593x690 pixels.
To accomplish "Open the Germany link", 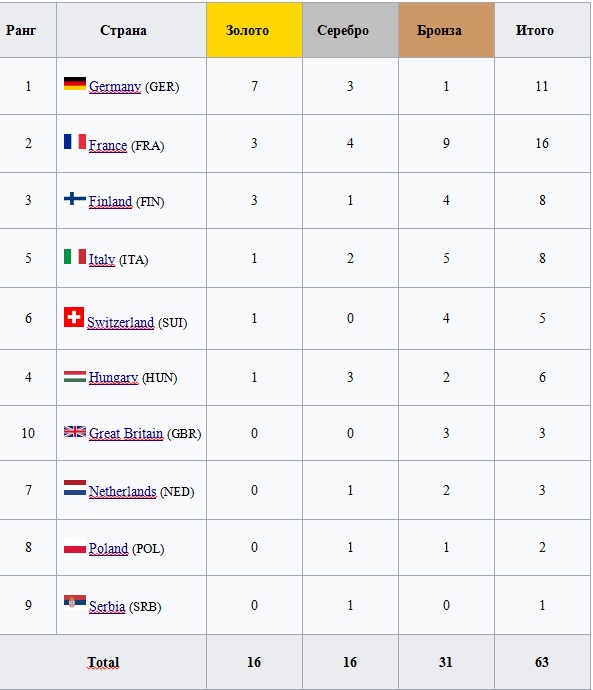I will (x=115, y=86).
